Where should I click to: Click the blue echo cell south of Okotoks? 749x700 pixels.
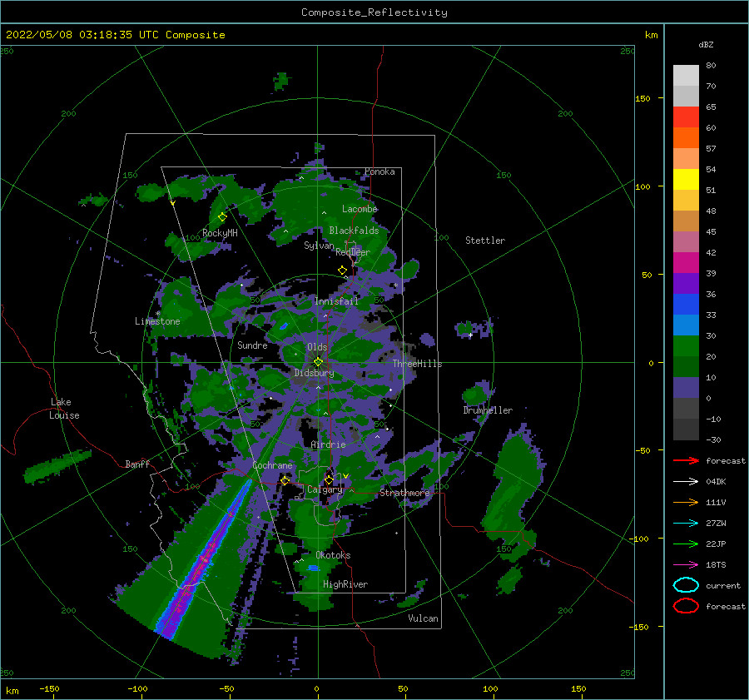314,568
